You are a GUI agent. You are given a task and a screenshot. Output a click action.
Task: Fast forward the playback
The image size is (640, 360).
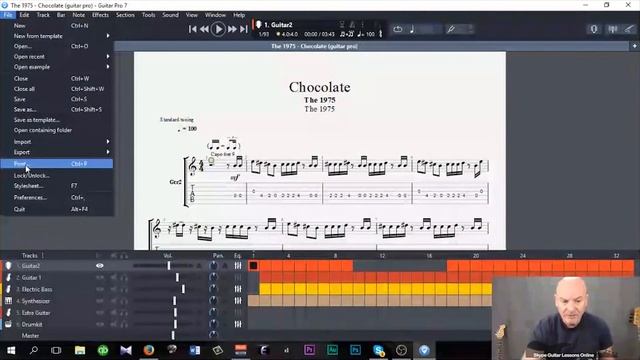232,29
